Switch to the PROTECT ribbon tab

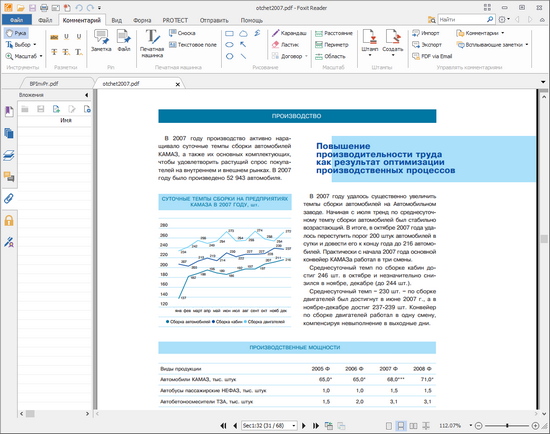pos(175,20)
